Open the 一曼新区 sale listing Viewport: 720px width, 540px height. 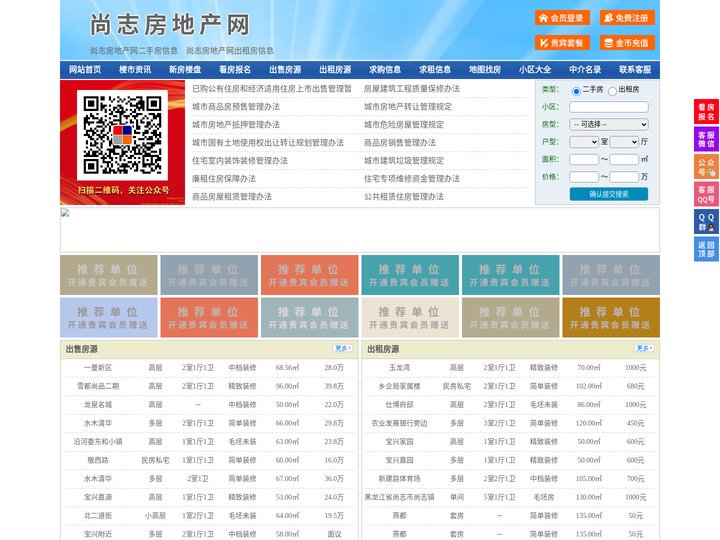click(x=98, y=368)
